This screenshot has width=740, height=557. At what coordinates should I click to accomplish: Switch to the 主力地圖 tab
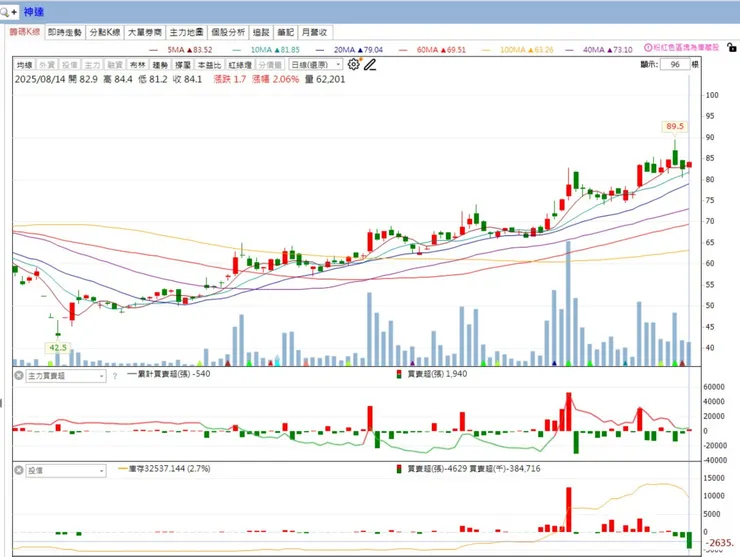click(186, 32)
